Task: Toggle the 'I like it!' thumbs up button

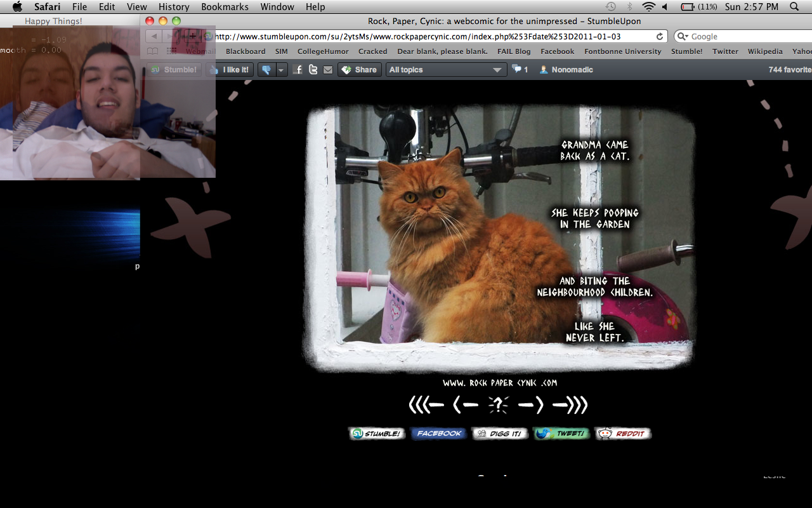Action: 230,70
